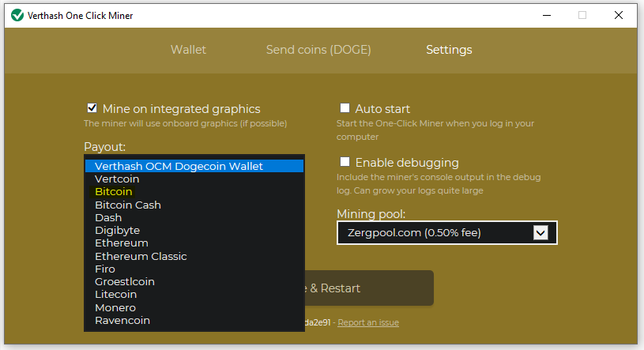The image size is (644, 350).
Task: Tick the Enable debugging checkbox
Action: click(x=345, y=162)
